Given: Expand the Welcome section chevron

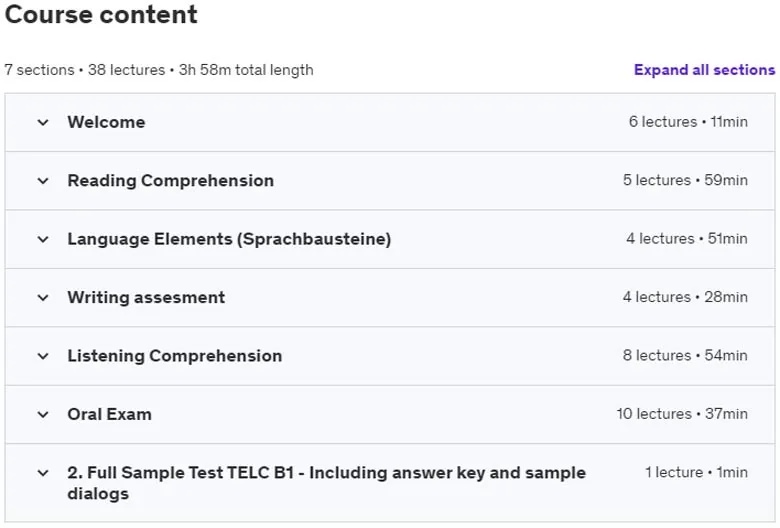Looking at the screenshot, I should point(43,122).
